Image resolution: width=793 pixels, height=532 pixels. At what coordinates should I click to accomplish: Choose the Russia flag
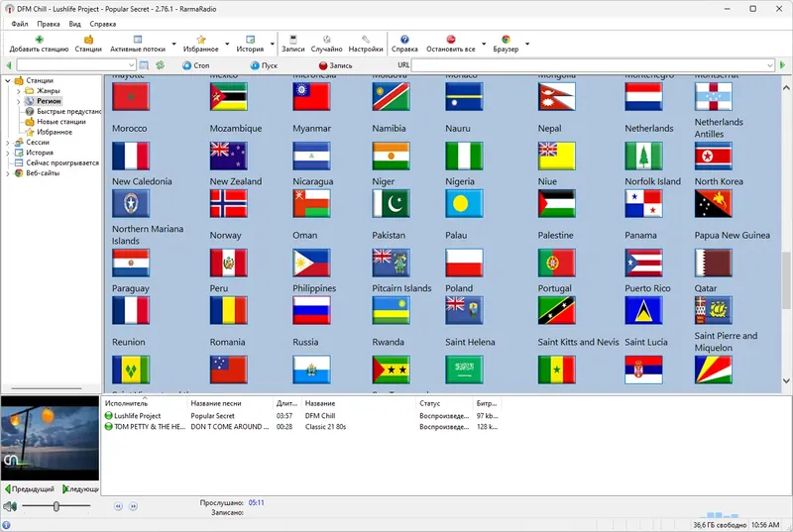click(311, 310)
